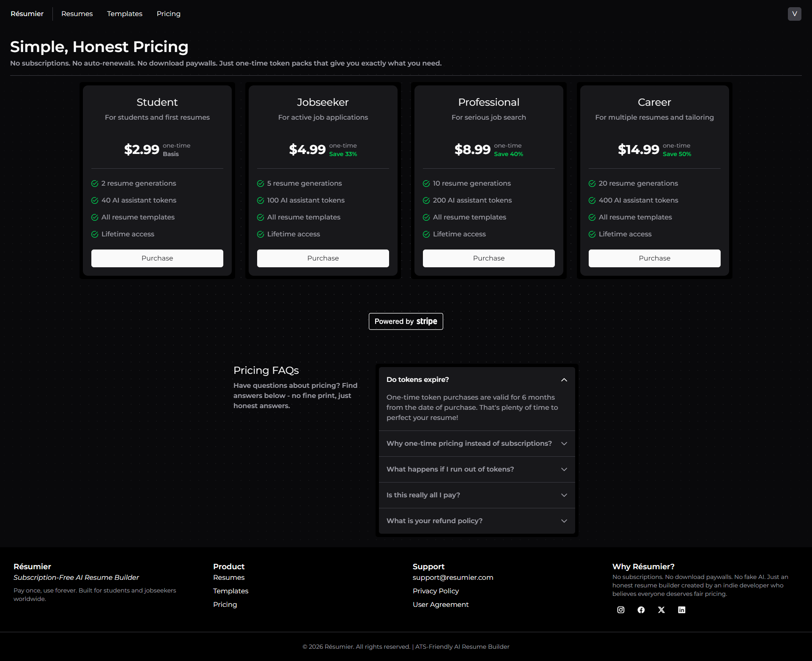This screenshot has width=812, height=661.
Task: Click the Powered by Stripe badge
Action: coord(406,321)
